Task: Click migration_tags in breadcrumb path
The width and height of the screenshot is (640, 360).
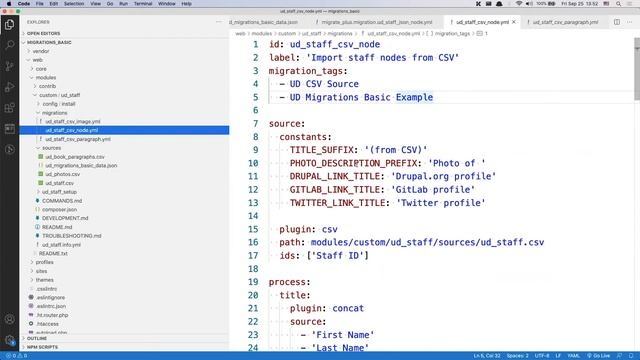Action: coord(452,33)
